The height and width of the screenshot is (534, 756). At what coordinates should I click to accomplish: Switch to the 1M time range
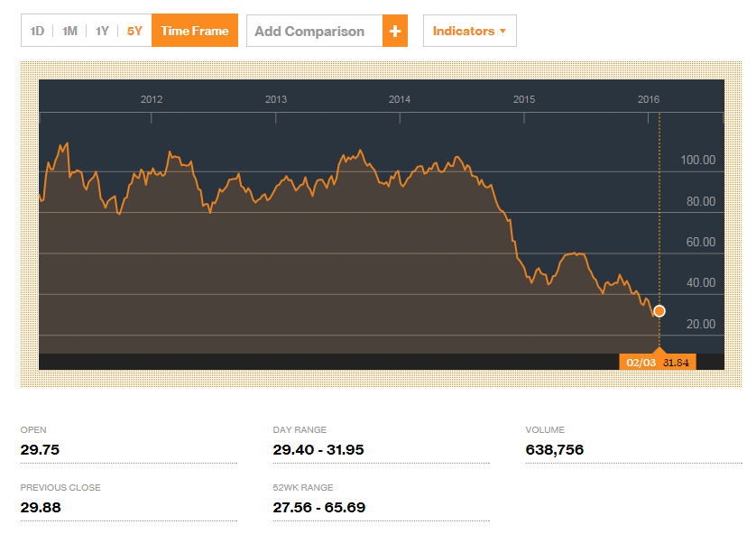(69, 32)
